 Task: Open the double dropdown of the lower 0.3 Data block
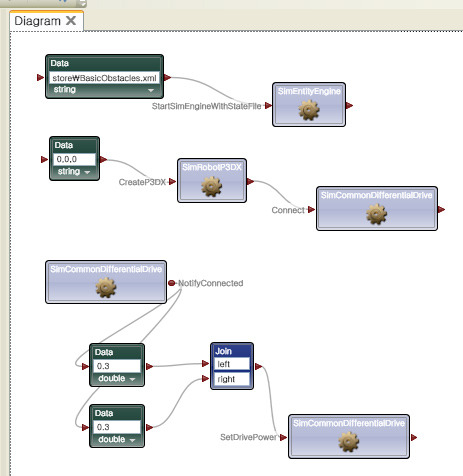coord(132,440)
